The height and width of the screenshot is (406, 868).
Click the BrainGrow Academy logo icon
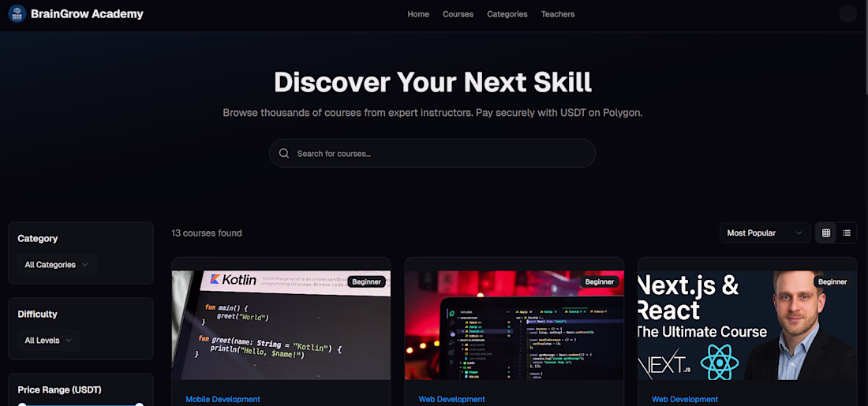pos(17,14)
